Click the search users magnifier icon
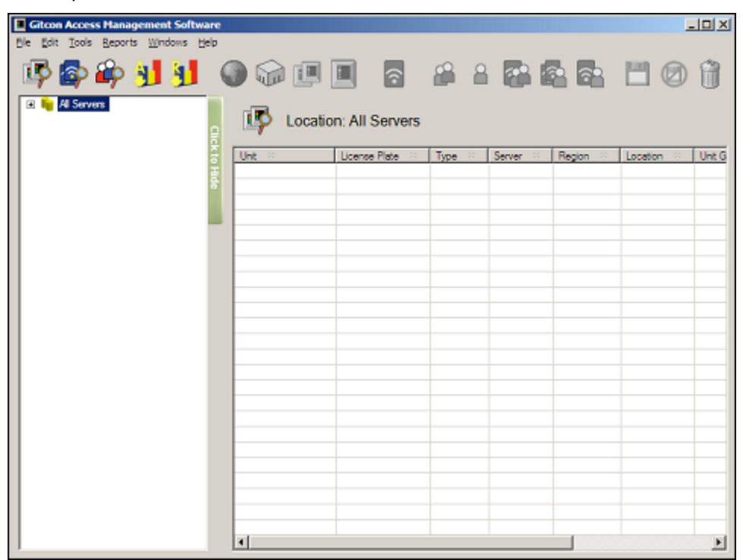 [110, 74]
